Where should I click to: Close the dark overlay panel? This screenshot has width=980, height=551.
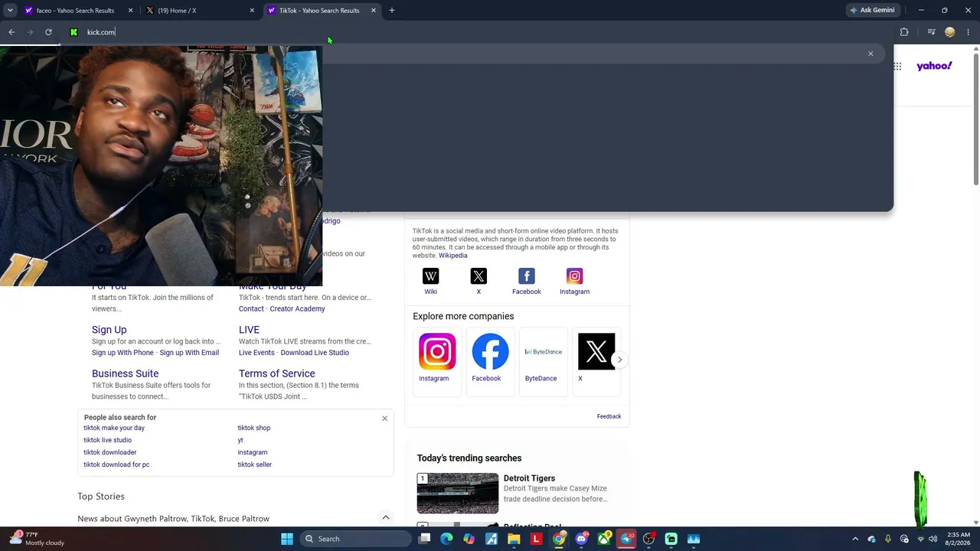(x=871, y=54)
